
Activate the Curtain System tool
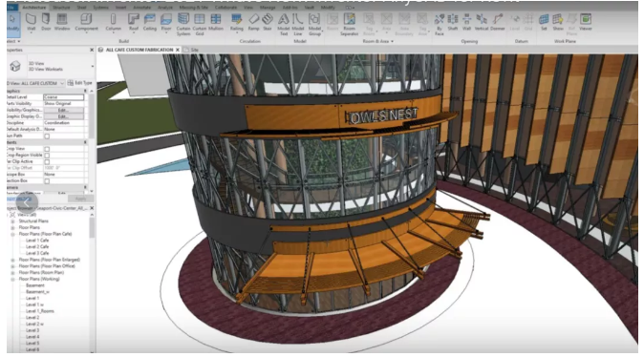[x=183, y=24]
